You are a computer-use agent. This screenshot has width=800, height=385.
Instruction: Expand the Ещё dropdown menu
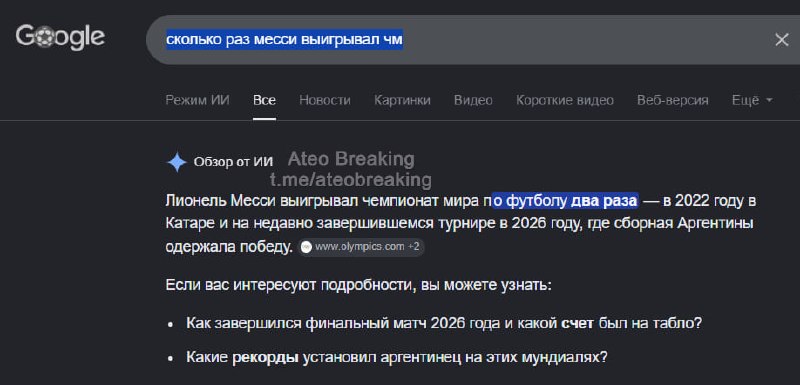[x=752, y=100]
